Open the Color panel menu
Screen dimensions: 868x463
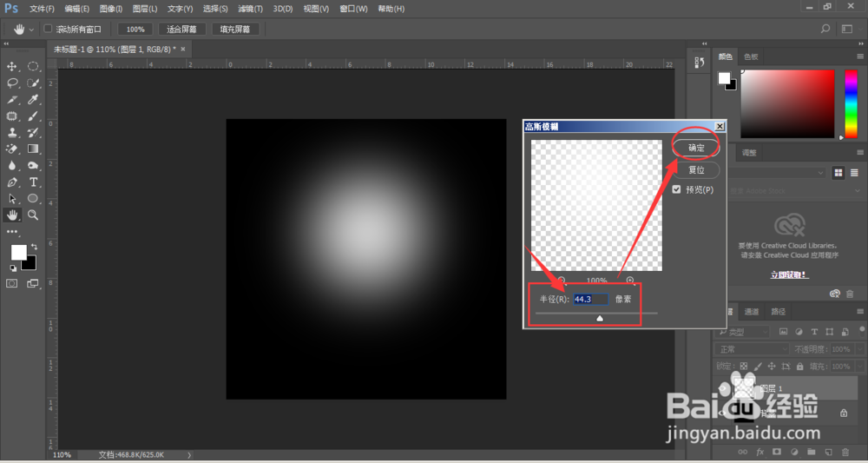click(x=860, y=56)
